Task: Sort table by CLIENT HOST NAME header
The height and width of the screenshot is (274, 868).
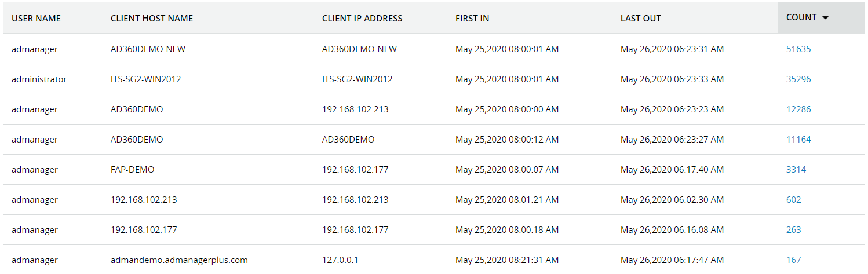Action: click(x=152, y=19)
